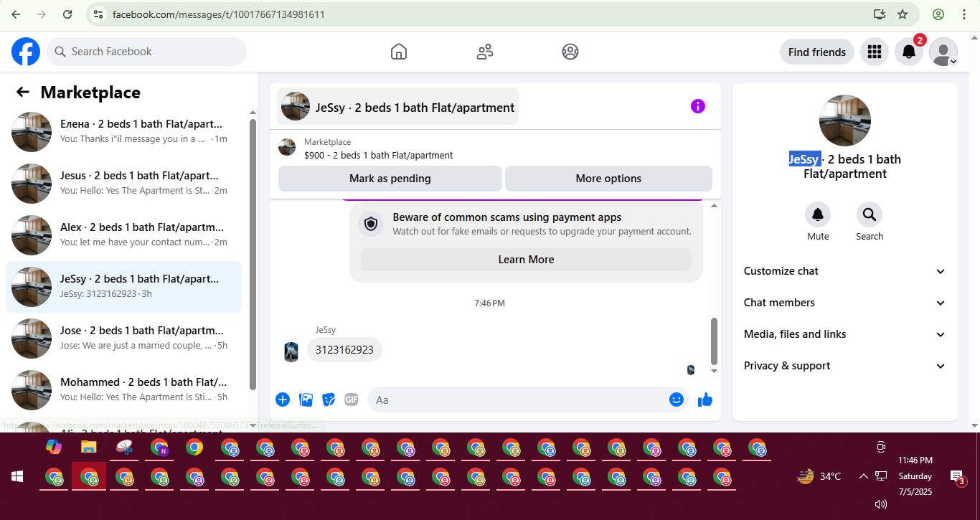
Task: Click Learn More in scam warning
Action: 526,260
